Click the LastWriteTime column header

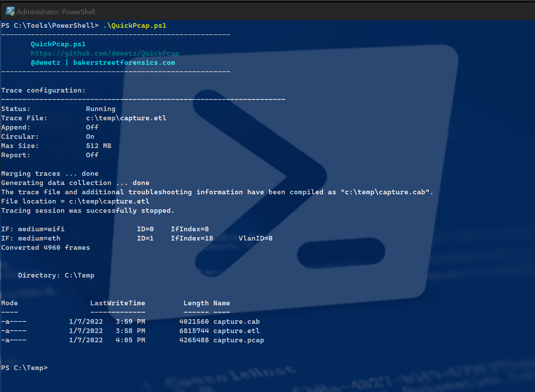point(118,303)
